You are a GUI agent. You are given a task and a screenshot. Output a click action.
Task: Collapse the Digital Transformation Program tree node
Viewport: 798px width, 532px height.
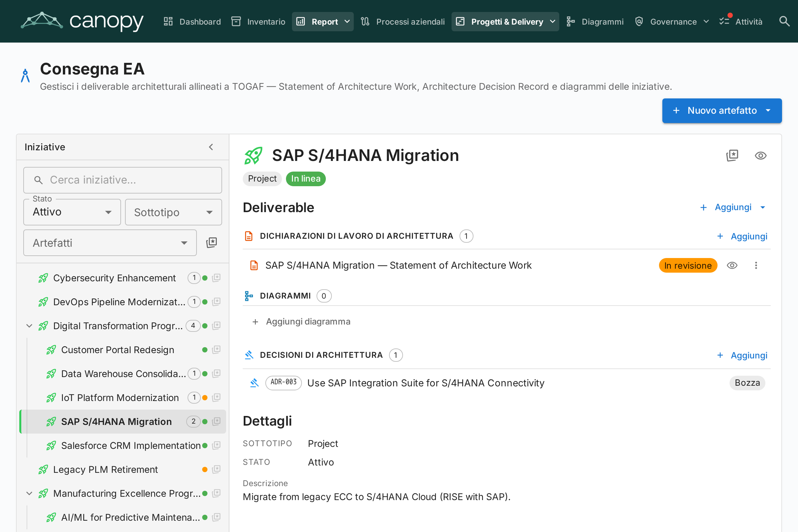click(x=29, y=326)
